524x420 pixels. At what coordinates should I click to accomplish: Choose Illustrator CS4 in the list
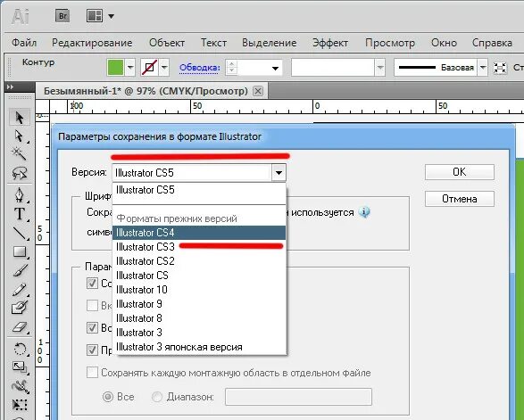tap(199, 233)
